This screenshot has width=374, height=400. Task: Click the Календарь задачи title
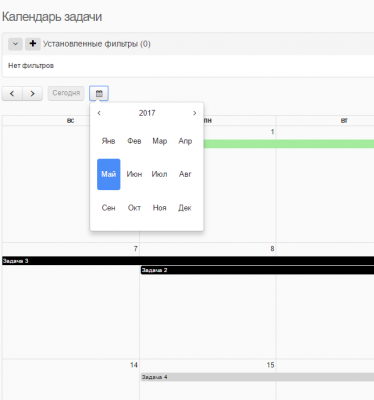click(x=52, y=17)
